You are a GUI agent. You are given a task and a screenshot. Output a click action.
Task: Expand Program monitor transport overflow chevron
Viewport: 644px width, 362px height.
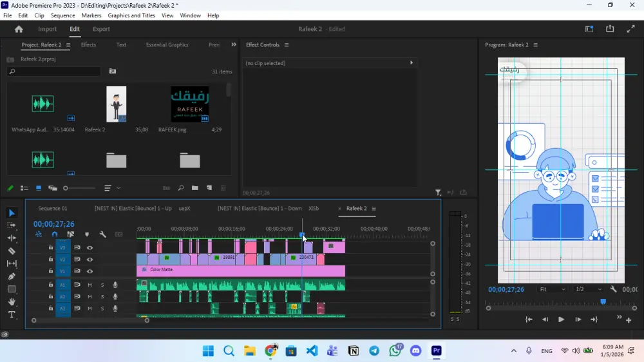click(x=620, y=317)
